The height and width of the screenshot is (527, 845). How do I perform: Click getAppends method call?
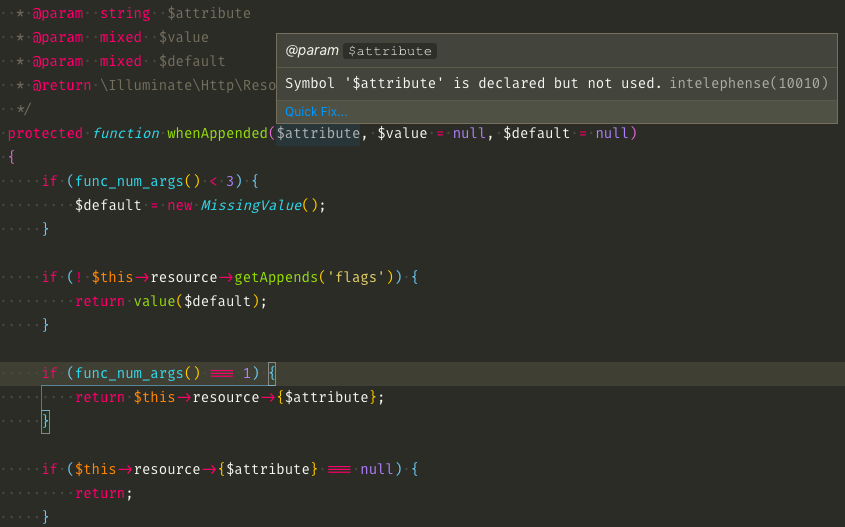point(276,277)
